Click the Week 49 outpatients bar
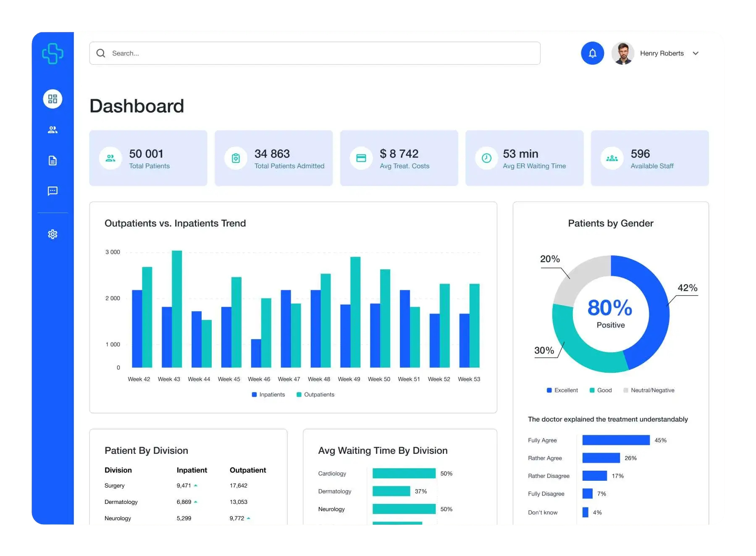 pos(355,312)
